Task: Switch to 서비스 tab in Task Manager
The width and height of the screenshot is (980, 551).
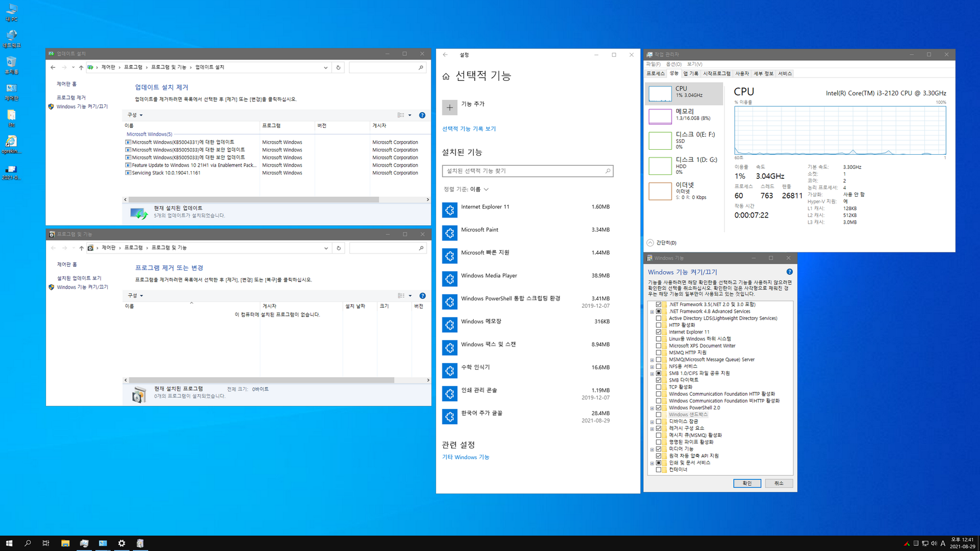Action: (x=785, y=73)
